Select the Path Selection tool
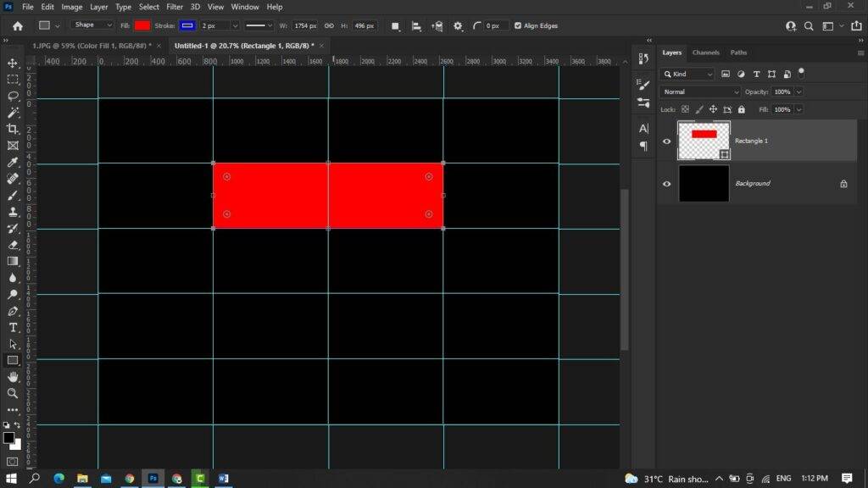The image size is (868, 488). click(13, 344)
